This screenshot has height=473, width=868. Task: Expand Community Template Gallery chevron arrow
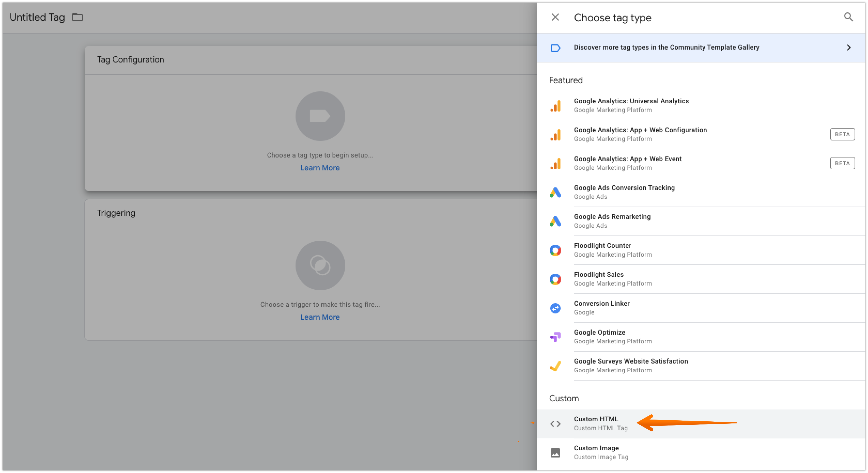click(848, 48)
